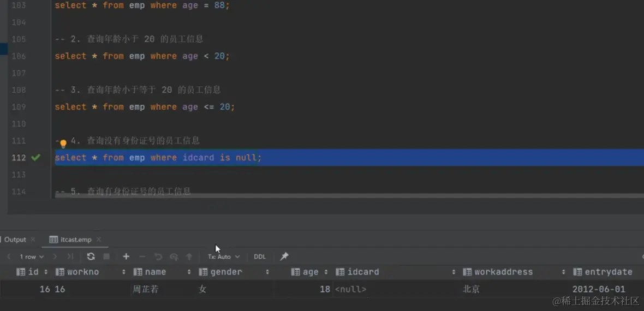Viewport: 644px width, 311px height.
Task: Click the id column table icon
Action: (x=21, y=272)
